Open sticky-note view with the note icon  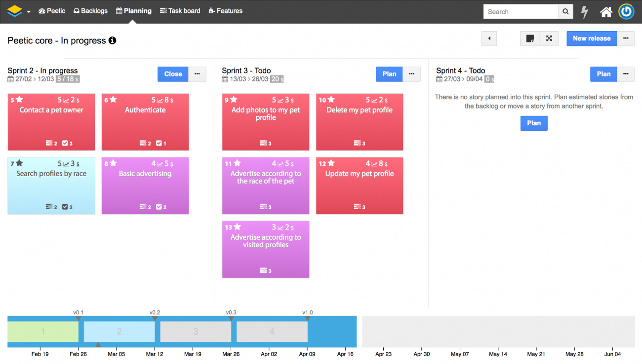530,38
